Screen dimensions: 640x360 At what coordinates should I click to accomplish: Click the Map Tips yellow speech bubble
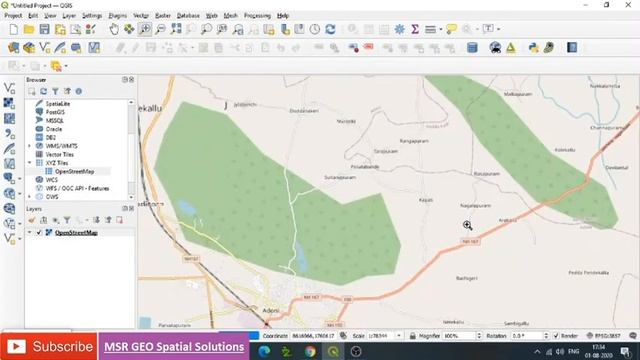[451, 29]
